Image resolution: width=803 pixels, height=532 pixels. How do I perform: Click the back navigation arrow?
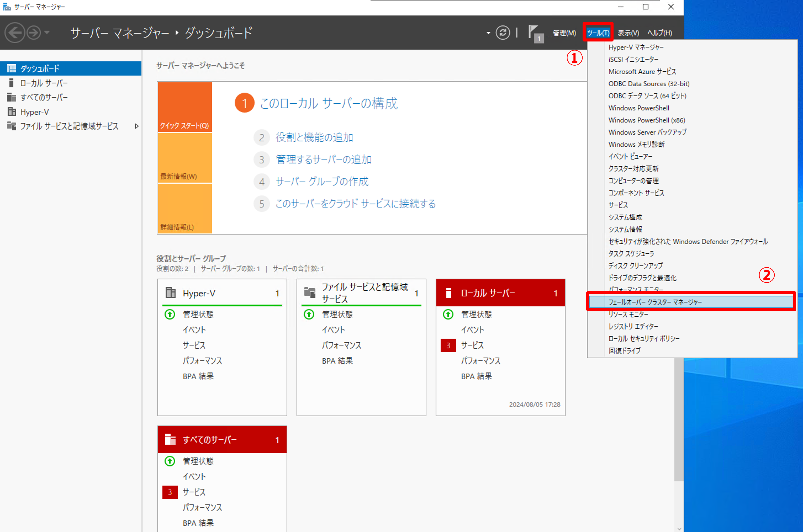pyautogui.click(x=15, y=33)
